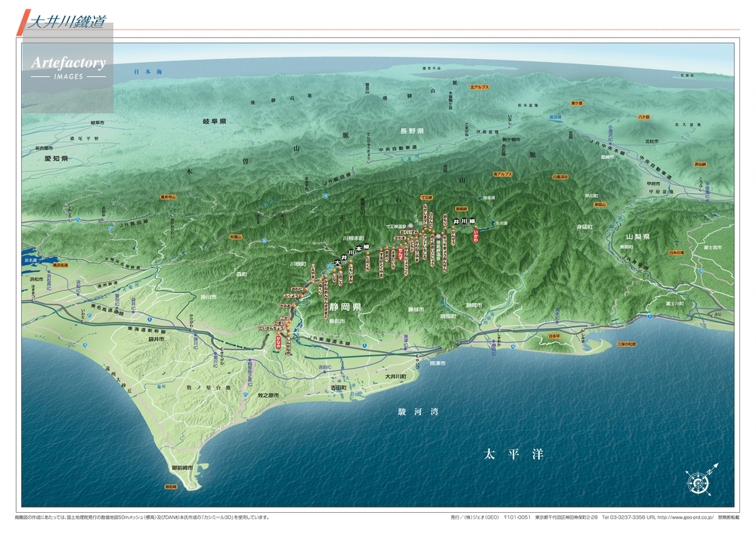756x534 pixels.
Task: Select the 山梨県 prefecture label
Action: click(627, 236)
